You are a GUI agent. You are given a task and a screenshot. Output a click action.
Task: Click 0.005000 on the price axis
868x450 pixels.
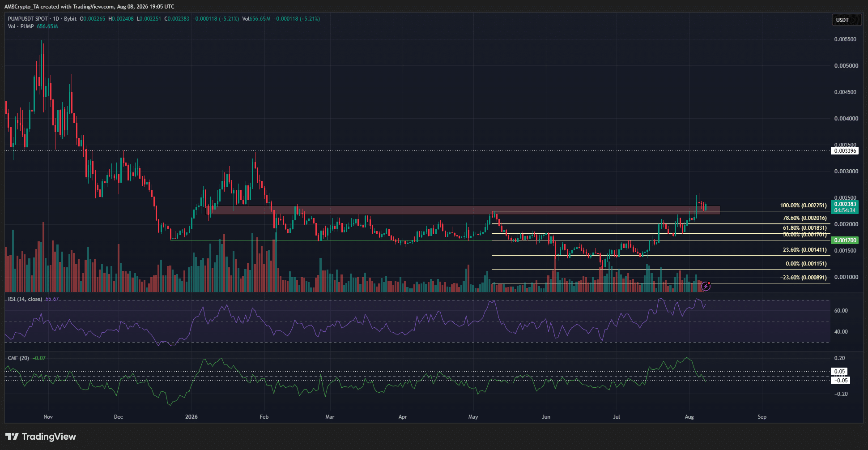coord(846,66)
